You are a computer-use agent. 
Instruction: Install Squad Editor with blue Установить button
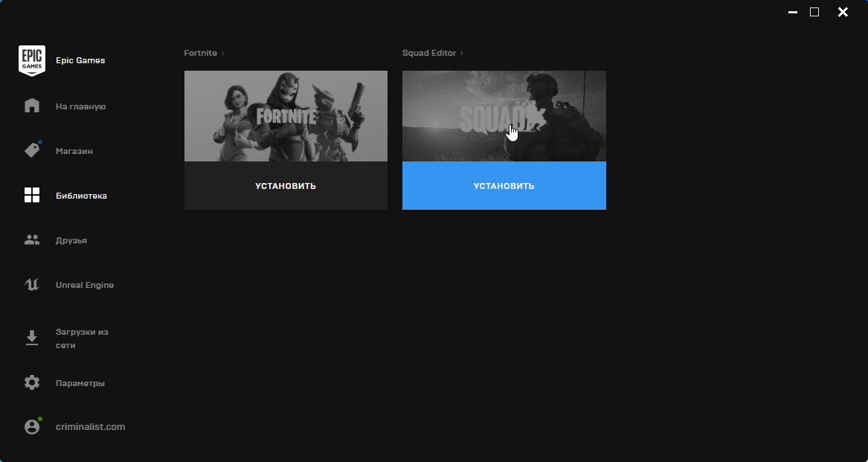504,185
